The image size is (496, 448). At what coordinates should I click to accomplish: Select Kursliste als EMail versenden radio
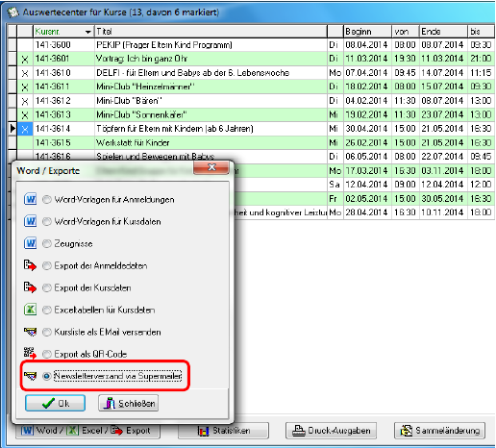click(x=47, y=332)
